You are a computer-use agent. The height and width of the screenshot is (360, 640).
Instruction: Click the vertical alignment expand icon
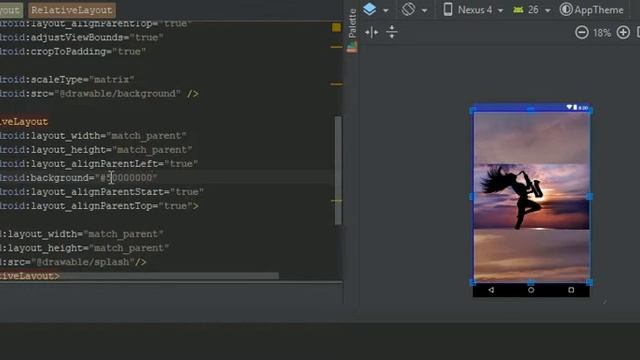coord(392,32)
